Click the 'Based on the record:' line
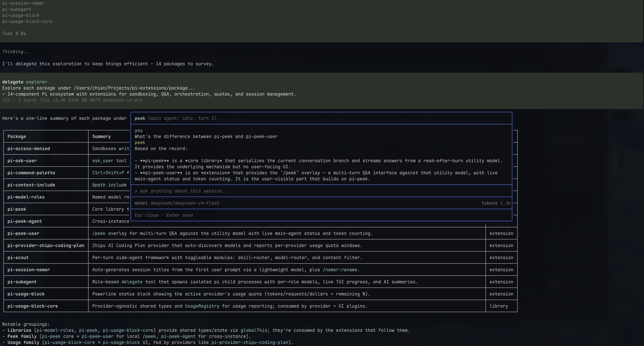 click(161, 149)
